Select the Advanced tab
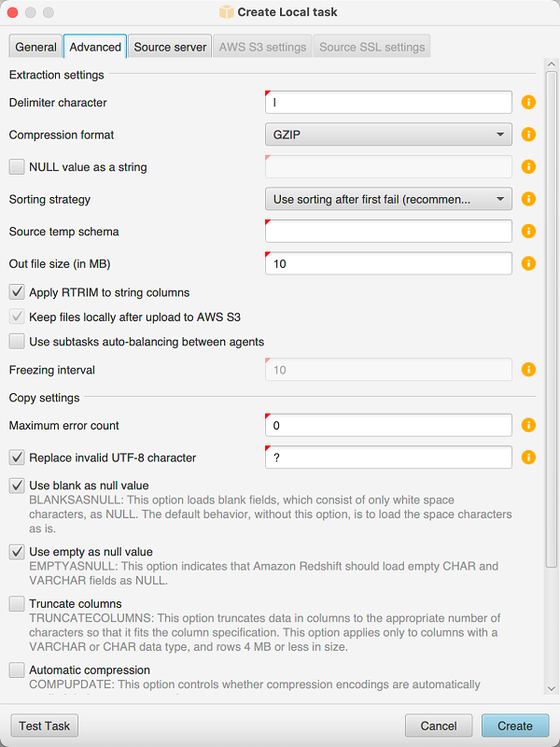 (x=94, y=46)
